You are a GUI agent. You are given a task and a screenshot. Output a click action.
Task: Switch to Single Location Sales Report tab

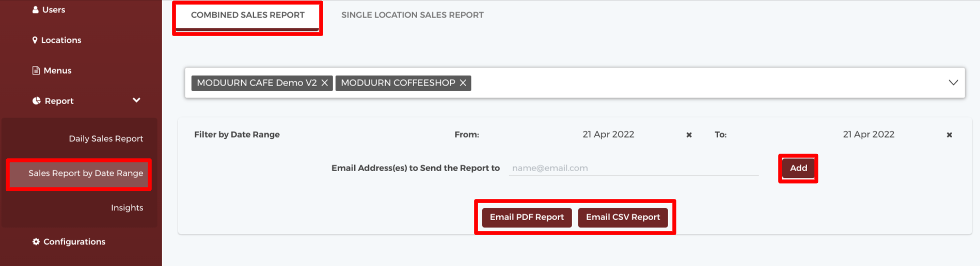pyautogui.click(x=413, y=15)
